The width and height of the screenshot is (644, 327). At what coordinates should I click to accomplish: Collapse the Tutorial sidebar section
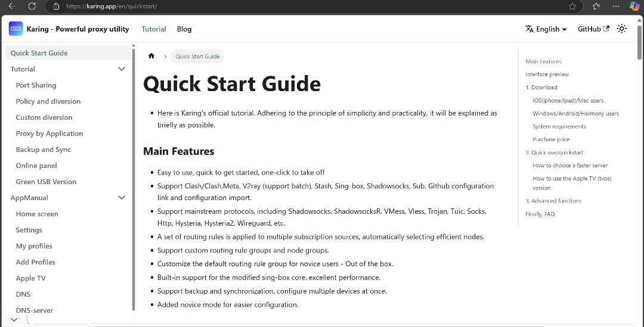point(122,69)
